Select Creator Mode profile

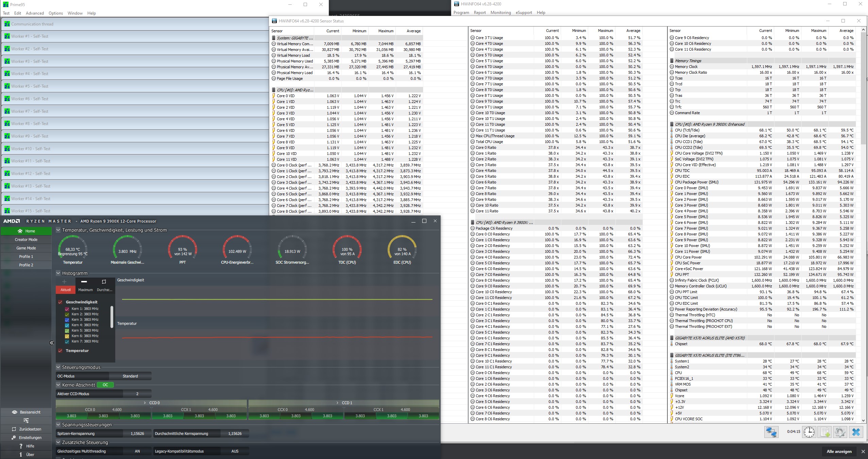(26, 240)
